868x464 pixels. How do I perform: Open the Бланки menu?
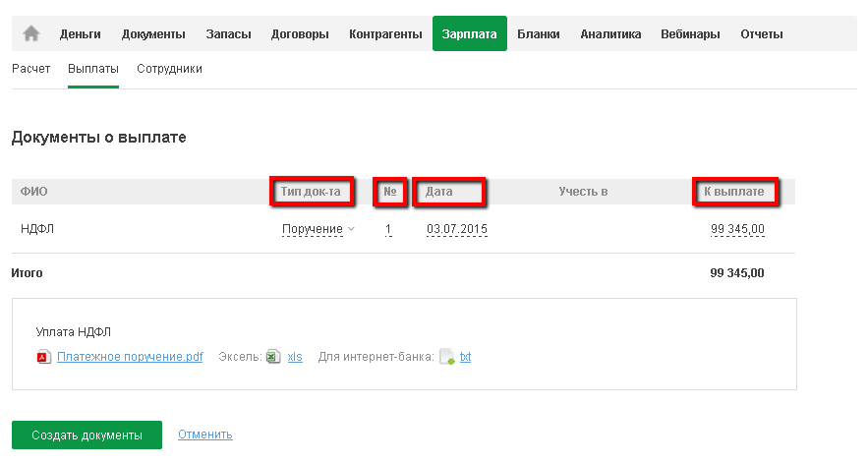click(x=539, y=34)
